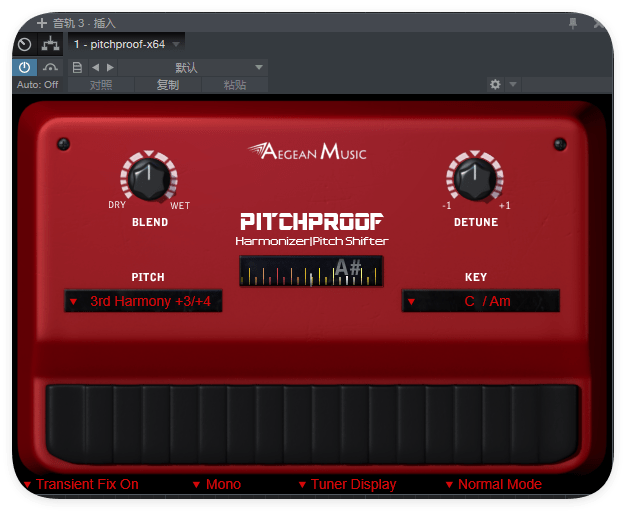Screen dimensions: 626x511
Task: Click Auto: Off automation label
Action: click(38, 85)
